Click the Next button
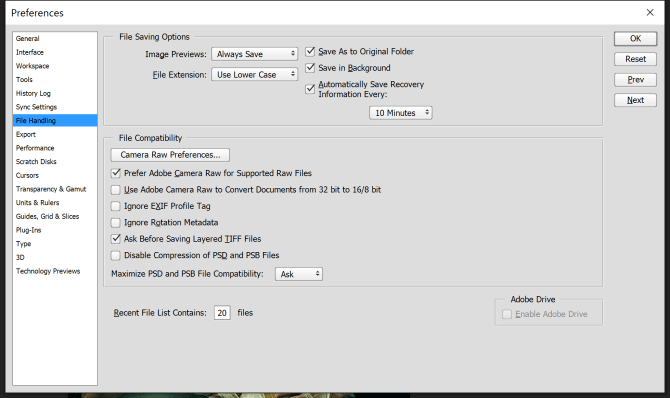 point(635,100)
